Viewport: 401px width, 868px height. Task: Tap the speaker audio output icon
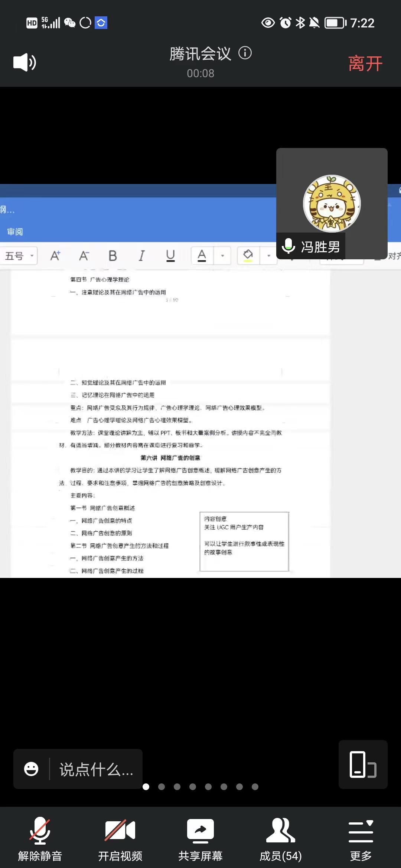click(25, 62)
